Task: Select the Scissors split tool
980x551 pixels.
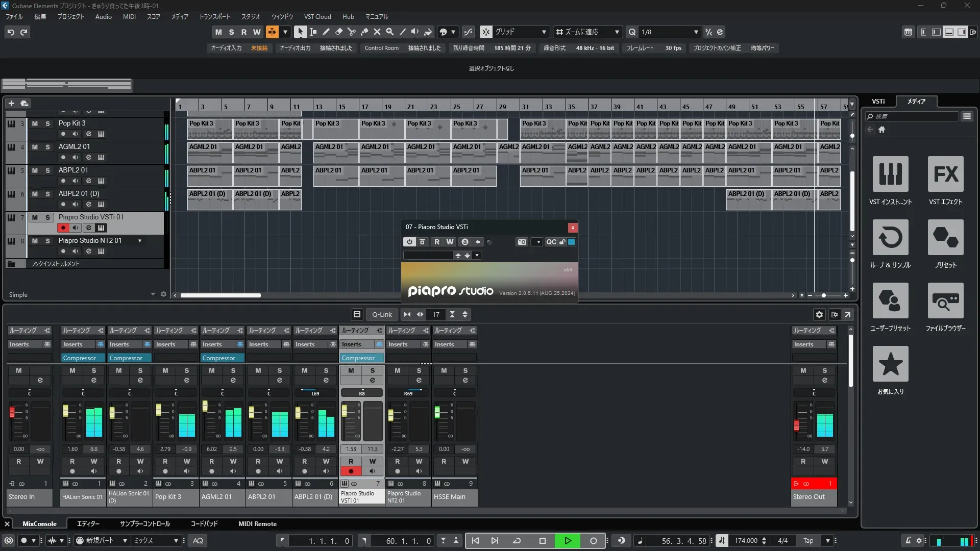Action: click(351, 32)
